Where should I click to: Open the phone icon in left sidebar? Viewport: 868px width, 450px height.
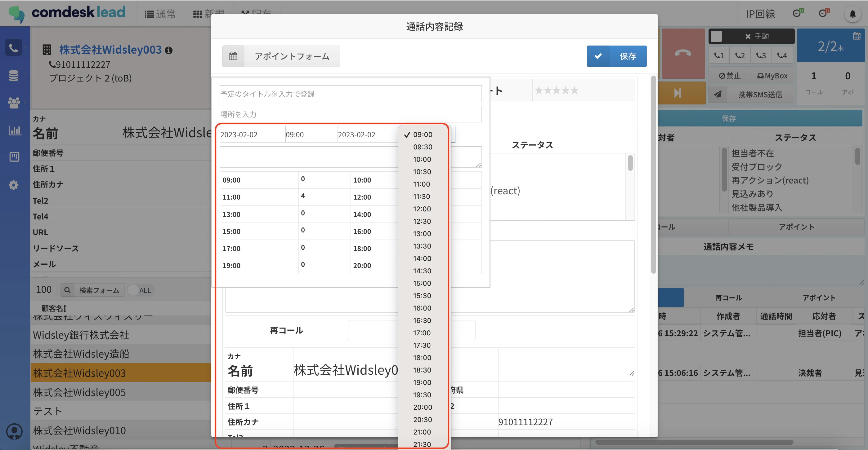point(13,48)
